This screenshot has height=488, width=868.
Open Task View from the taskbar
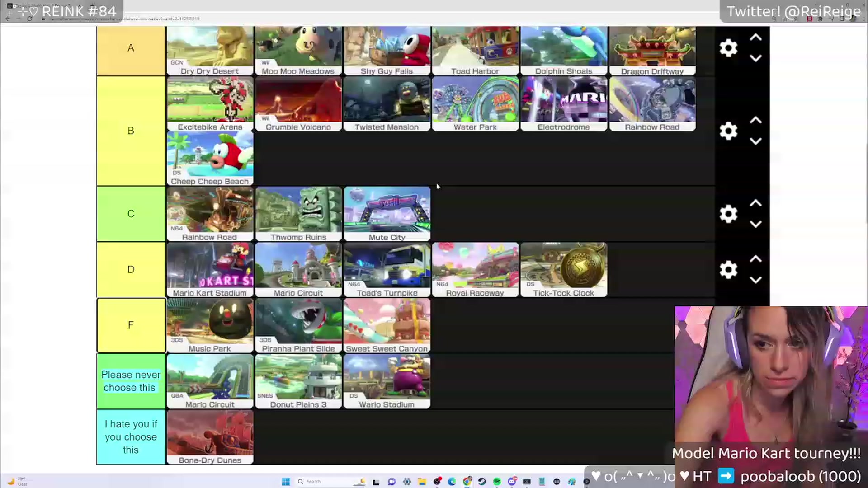pyautogui.click(x=376, y=482)
